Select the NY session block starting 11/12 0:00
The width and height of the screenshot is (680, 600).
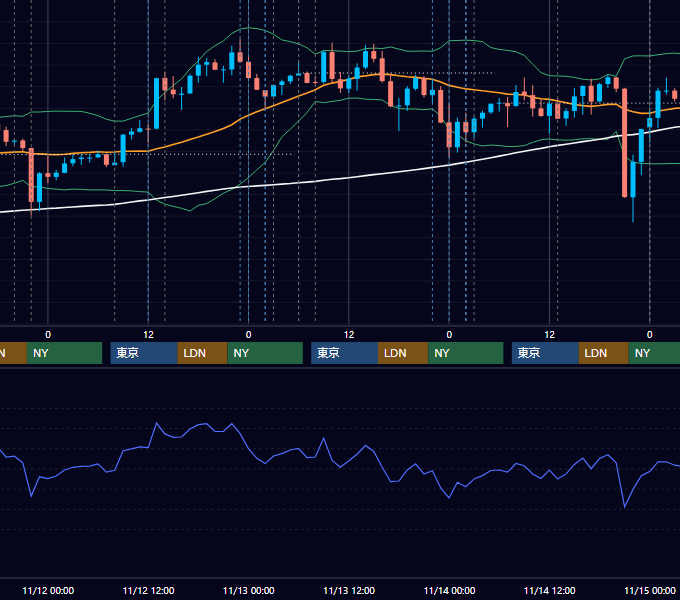click(x=64, y=353)
